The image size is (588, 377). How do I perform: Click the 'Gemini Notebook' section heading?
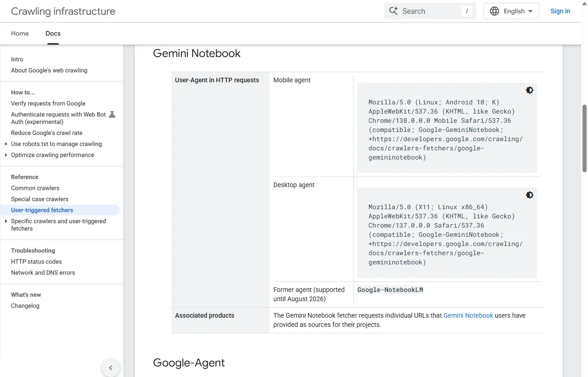click(197, 53)
